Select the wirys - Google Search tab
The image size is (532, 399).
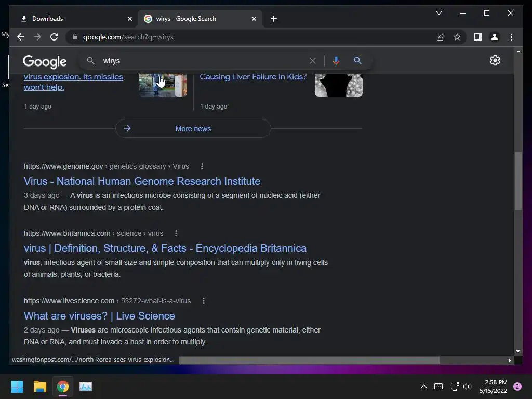pos(200,19)
